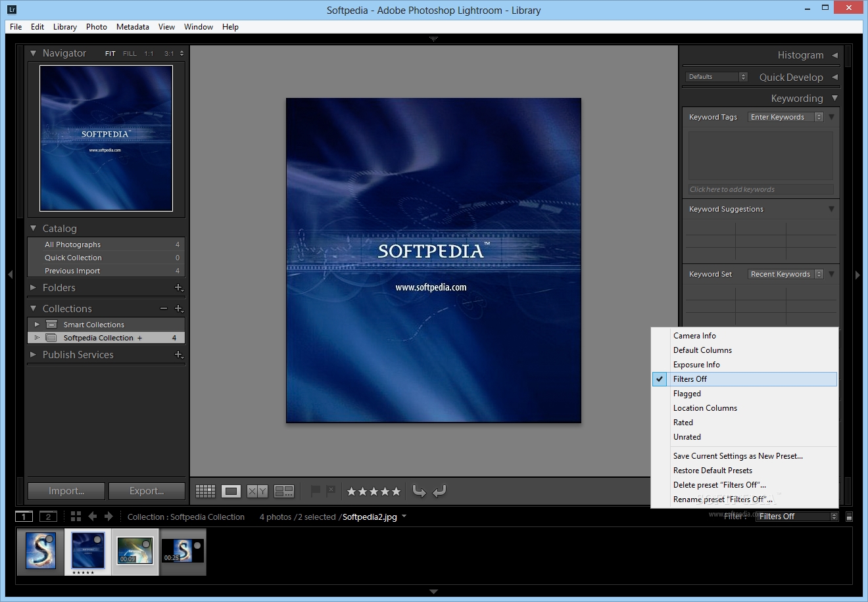Viewport: 868px width, 602px height.
Task: Click the Export... button
Action: pos(147,491)
